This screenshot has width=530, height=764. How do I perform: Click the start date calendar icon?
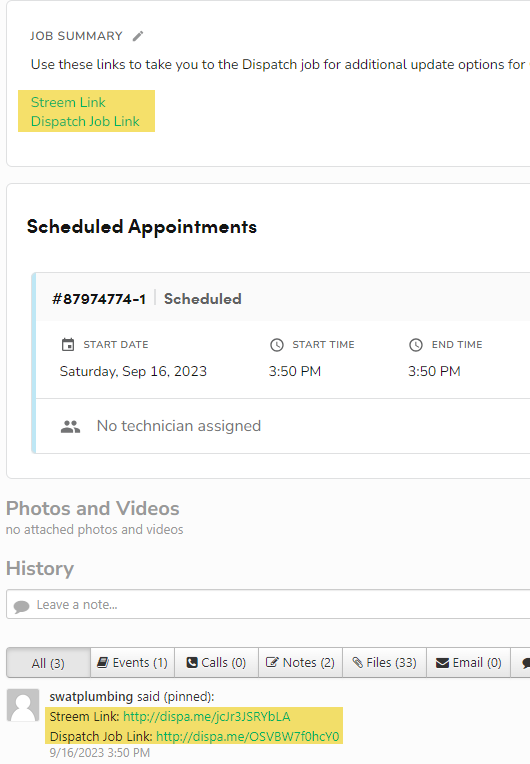(68, 344)
